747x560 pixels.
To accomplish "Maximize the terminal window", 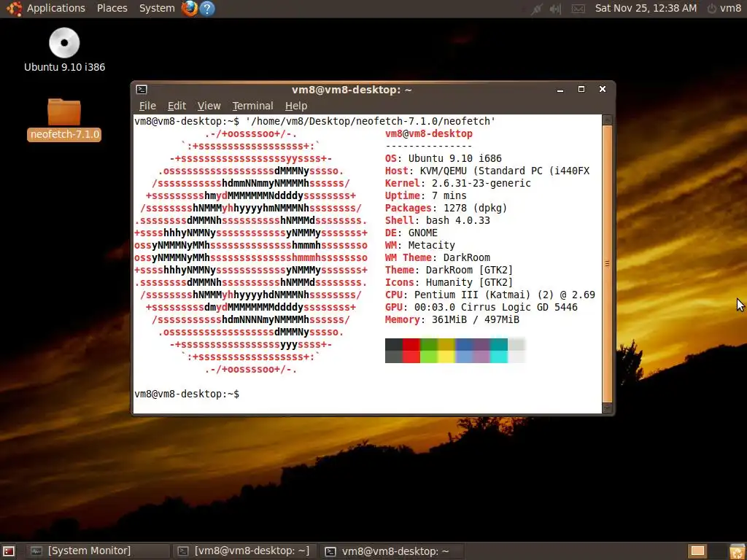I will pyautogui.click(x=581, y=89).
